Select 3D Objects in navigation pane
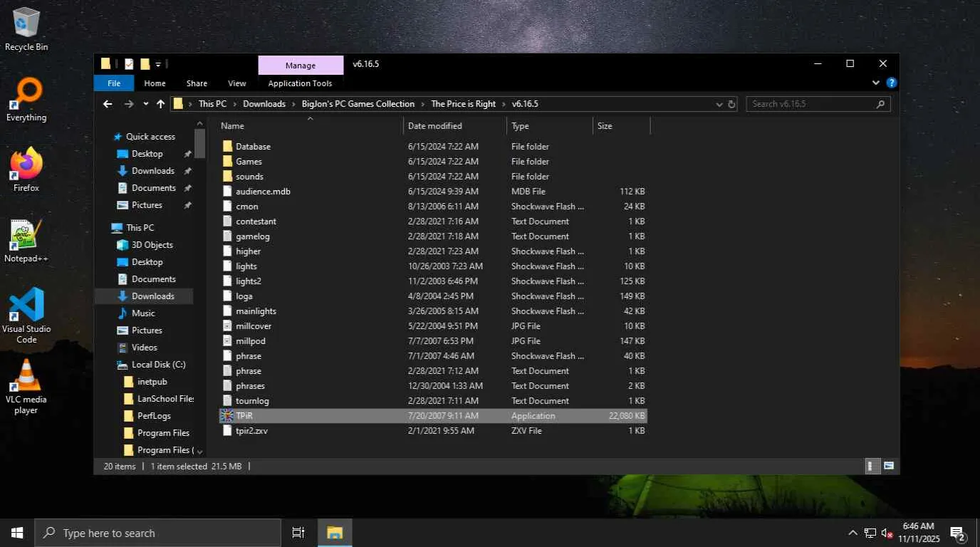Screen dimensions: 980x547 pyautogui.click(x=152, y=245)
